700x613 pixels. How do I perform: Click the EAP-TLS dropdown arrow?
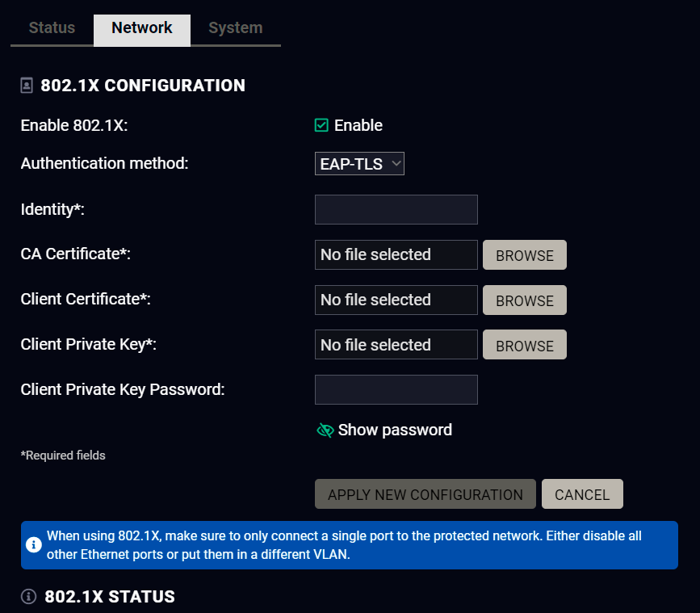pos(396,164)
